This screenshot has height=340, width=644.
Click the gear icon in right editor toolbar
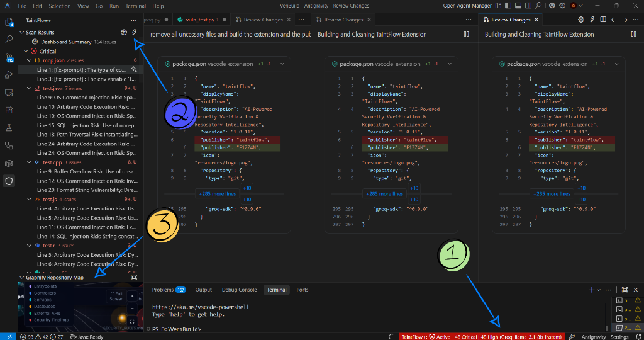[x=580, y=20]
